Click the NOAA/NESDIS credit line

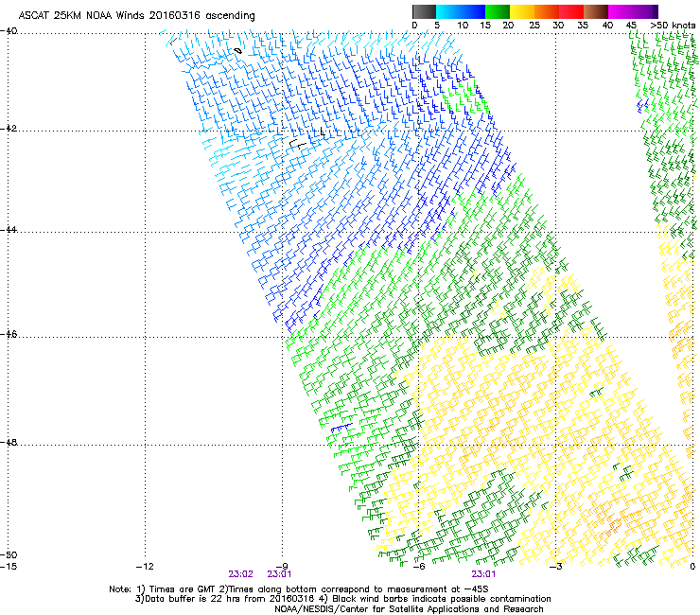(409, 609)
